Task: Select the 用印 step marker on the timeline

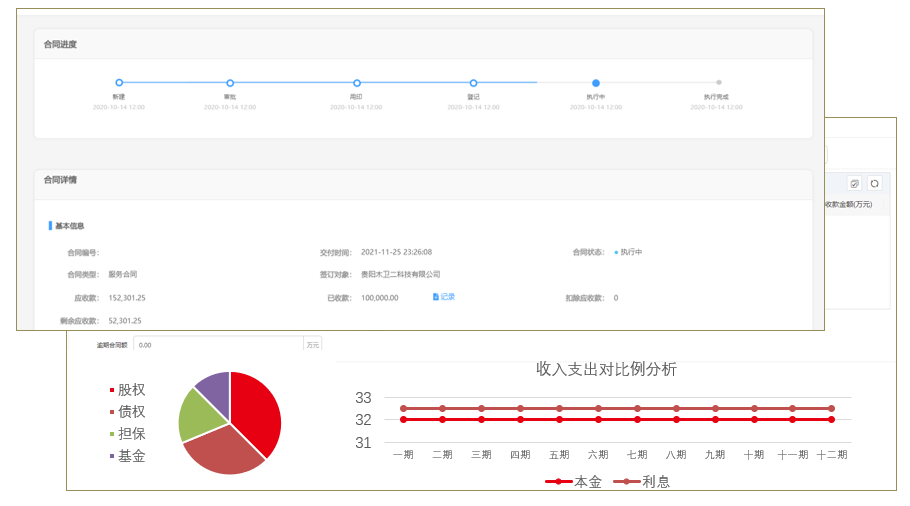Action: [x=357, y=83]
